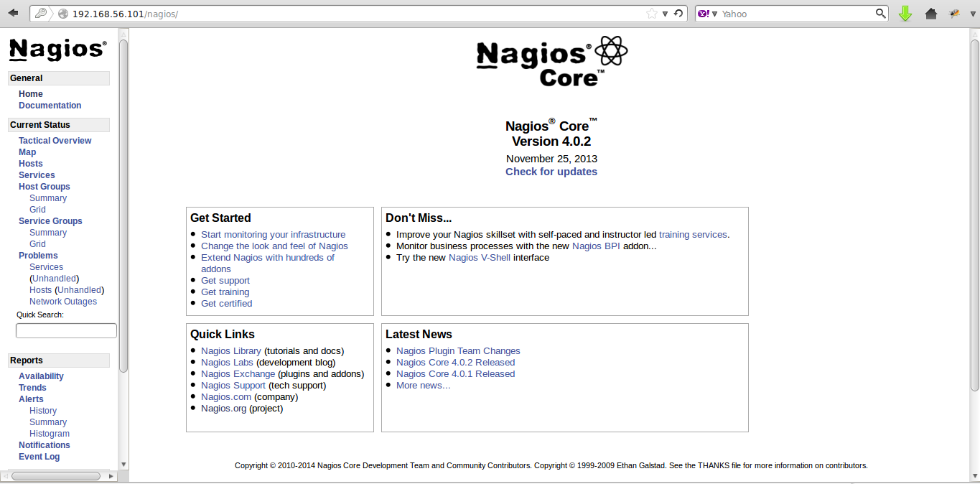The height and width of the screenshot is (484, 980).
Task: Visit the Nagios.org project link
Action: pos(224,409)
